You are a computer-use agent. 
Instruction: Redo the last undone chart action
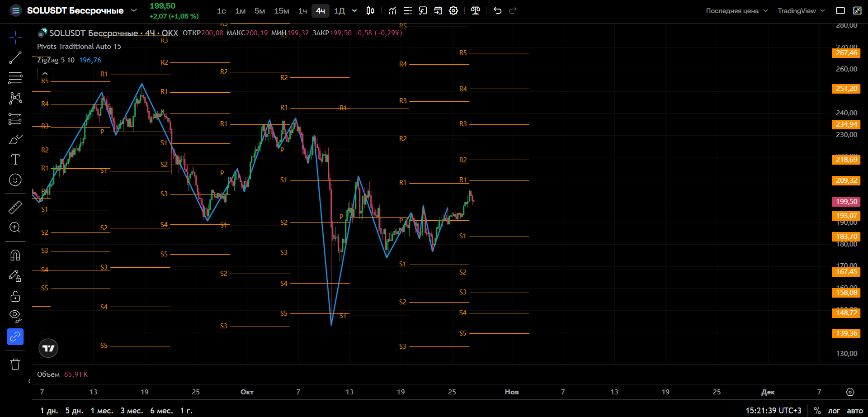pos(513,11)
